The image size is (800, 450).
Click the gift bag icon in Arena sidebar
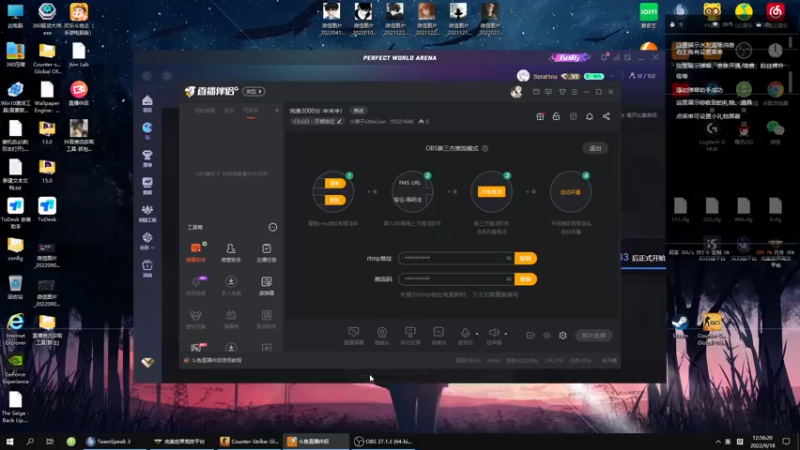(x=147, y=268)
